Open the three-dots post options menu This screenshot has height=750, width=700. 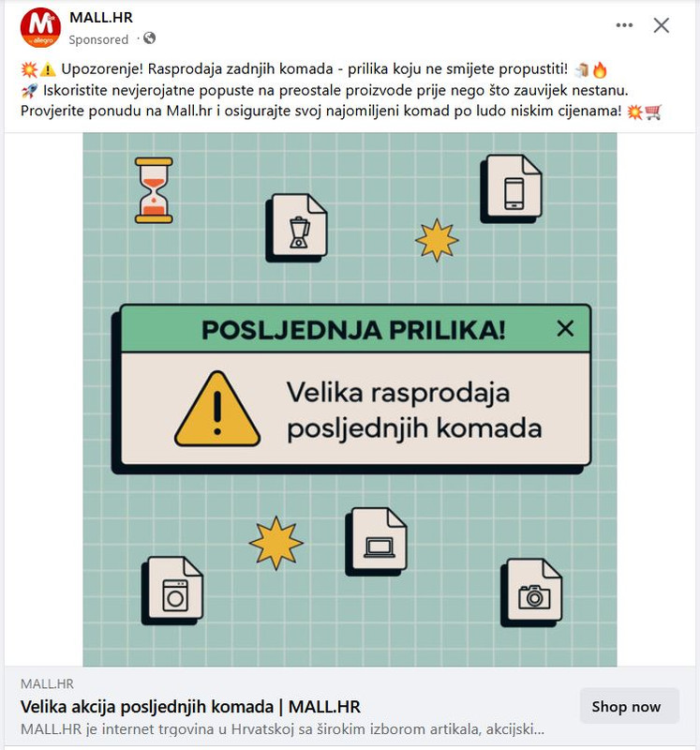pyautogui.click(x=624, y=25)
